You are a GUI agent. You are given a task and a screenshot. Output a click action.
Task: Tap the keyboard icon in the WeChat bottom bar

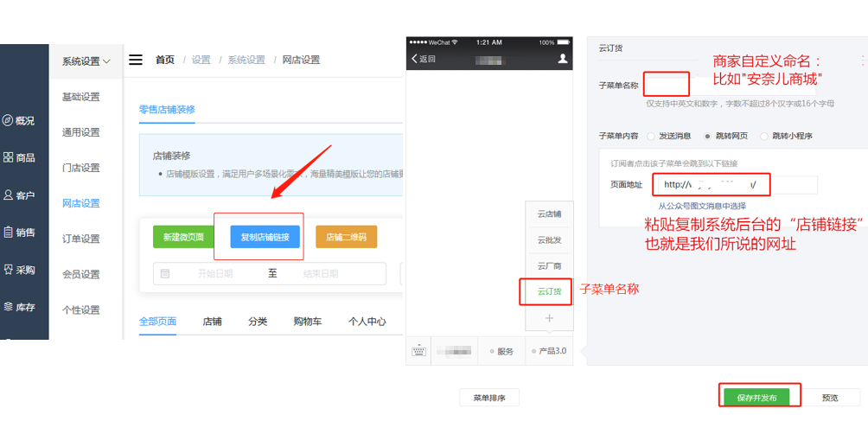[418, 351]
